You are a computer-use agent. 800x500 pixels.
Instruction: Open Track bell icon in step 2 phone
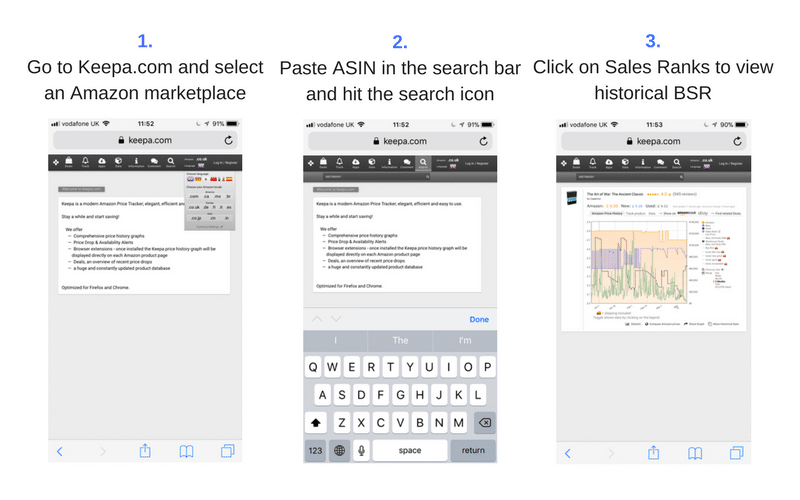[339, 163]
